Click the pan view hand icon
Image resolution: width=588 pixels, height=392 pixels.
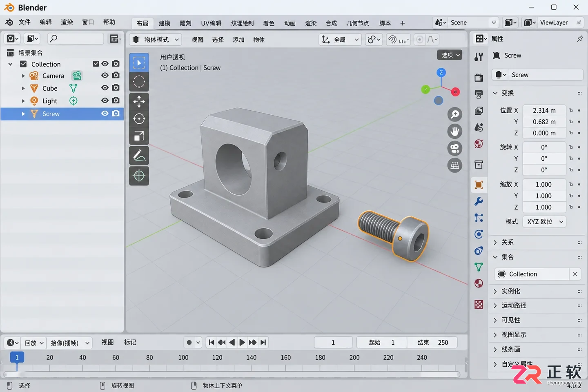pyautogui.click(x=455, y=131)
